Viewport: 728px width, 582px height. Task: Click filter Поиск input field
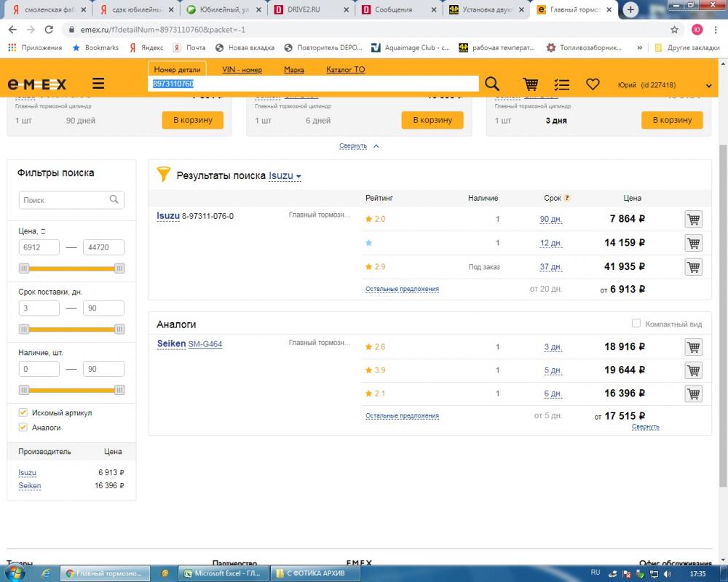pyautogui.click(x=71, y=200)
